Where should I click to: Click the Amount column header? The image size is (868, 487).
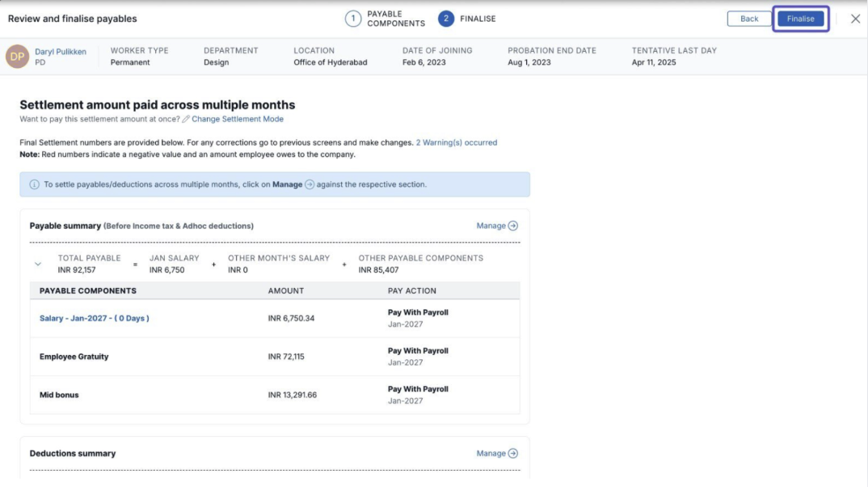[286, 291]
